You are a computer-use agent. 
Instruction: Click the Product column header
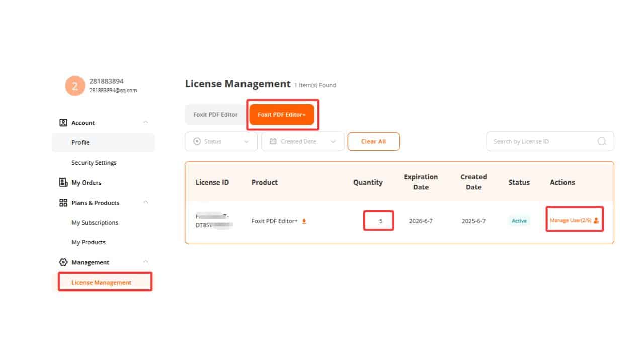pos(265,182)
